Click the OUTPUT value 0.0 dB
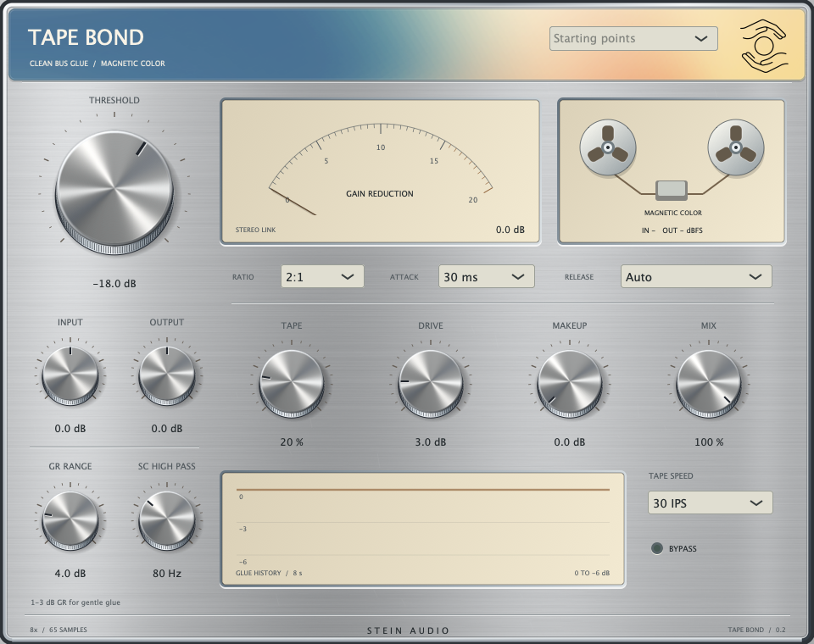Viewport: 814px width, 644px height. (167, 429)
